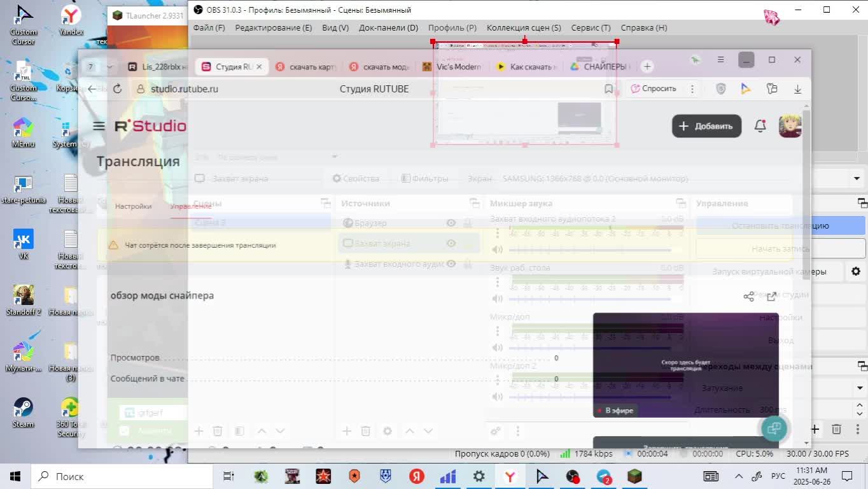
Task: Click the R Studio logo
Action: click(x=150, y=126)
